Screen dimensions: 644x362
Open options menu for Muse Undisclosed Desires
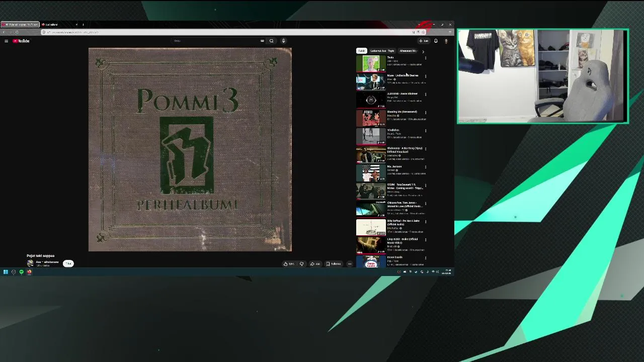(x=426, y=76)
